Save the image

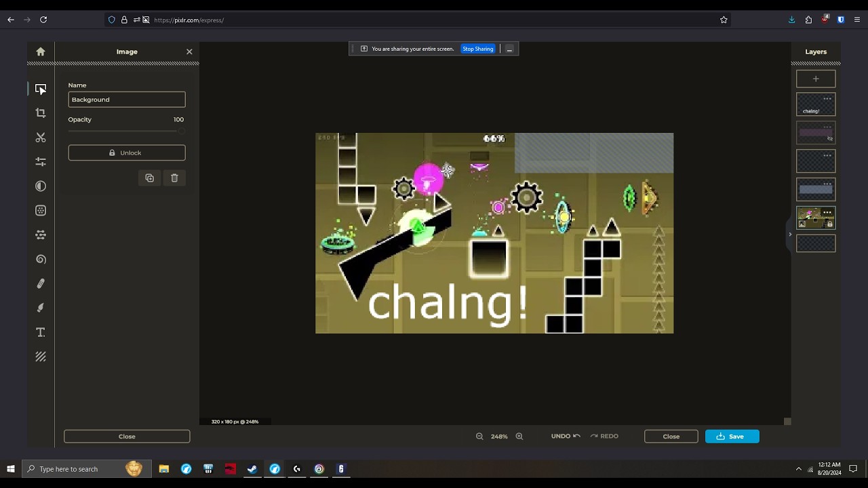point(732,436)
